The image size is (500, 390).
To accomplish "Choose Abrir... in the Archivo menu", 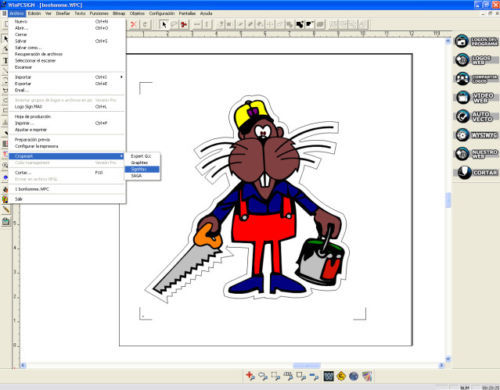I will (x=67, y=28).
